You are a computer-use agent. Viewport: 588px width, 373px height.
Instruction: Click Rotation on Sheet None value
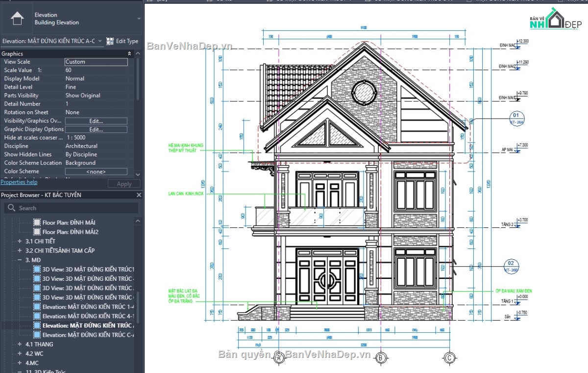(96, 112)
